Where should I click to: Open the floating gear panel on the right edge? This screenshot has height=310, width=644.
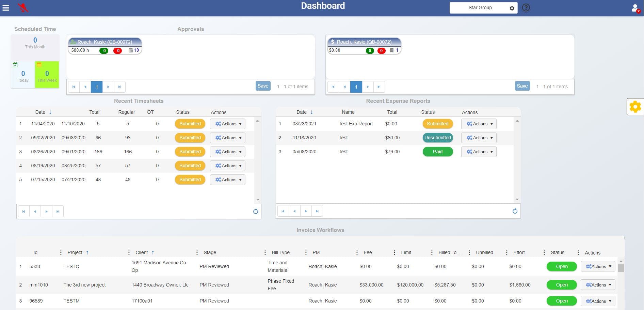(635, 106)
